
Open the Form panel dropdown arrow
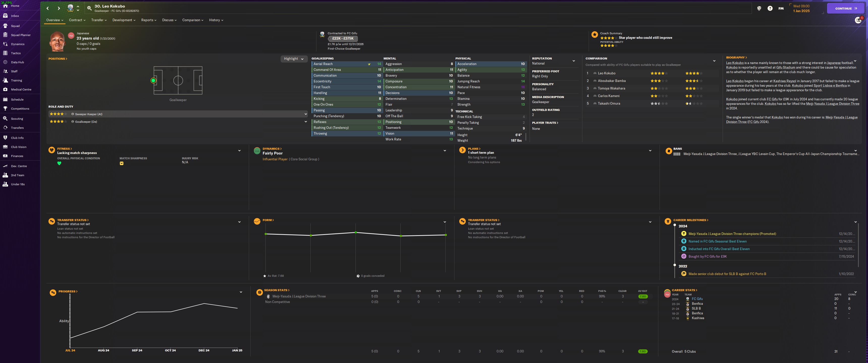[x=444, y=222]
